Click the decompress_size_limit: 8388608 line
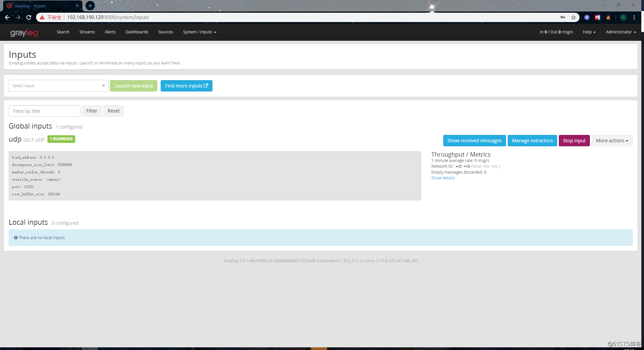The image size is (644, 350). 42,165
